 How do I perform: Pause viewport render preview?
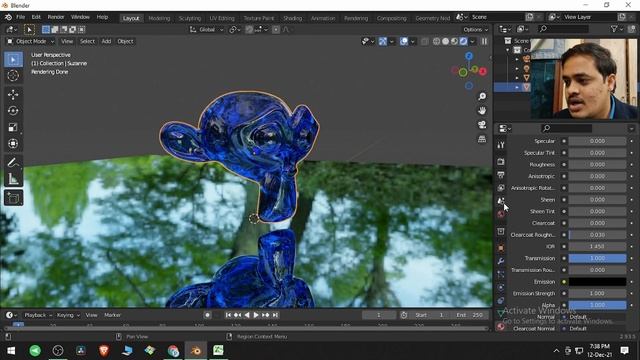[x=484, y=41]
